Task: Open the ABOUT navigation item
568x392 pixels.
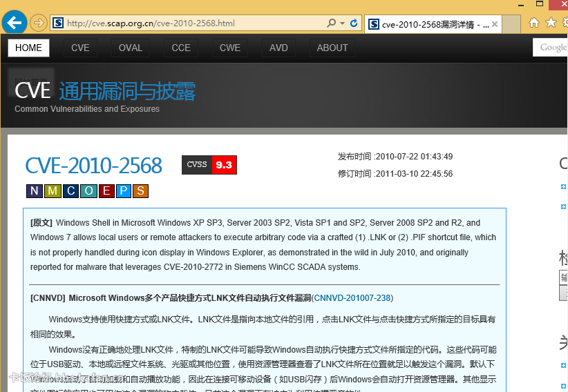Action: pos(332,48)
